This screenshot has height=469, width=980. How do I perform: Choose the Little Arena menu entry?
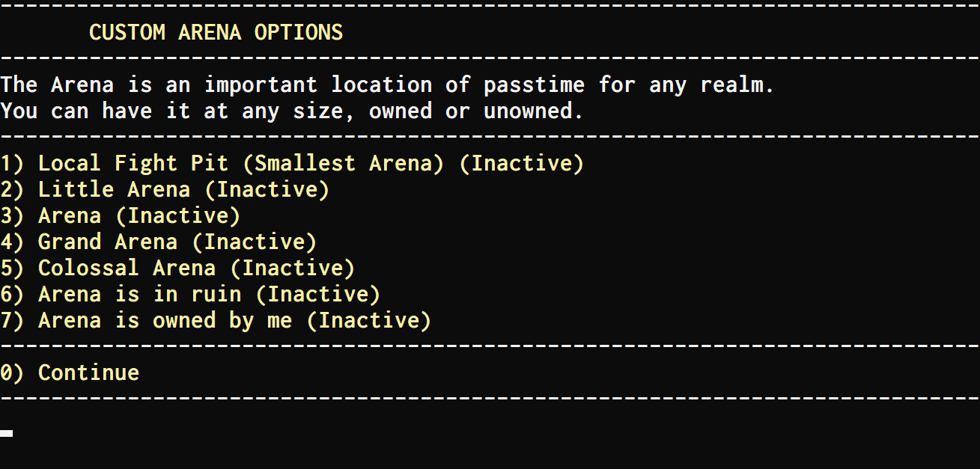coord(114,189)
